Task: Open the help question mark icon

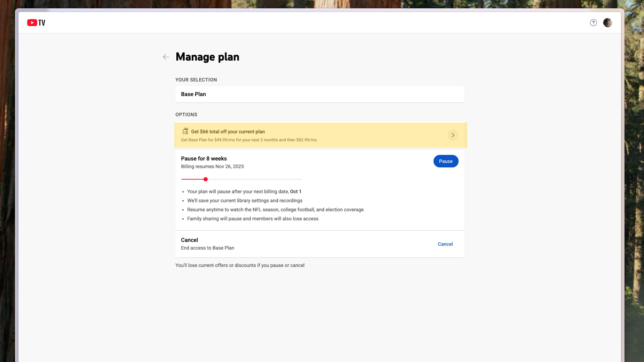Action: (x=593, y=23)
